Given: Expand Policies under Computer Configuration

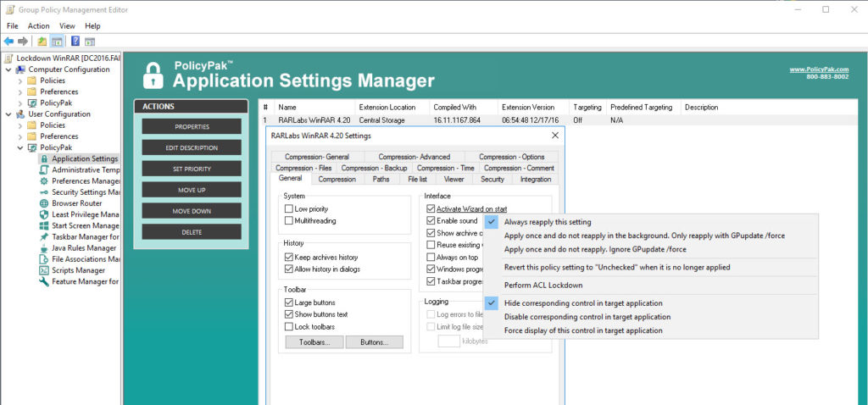Looking at the screenshot, I should click(x=20, y=80).
